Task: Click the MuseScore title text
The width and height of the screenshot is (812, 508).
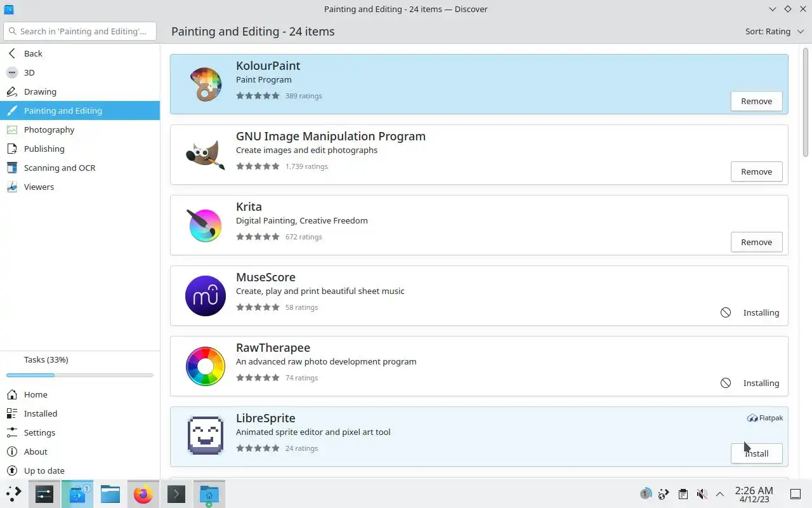Action: [x=266, y=277]
